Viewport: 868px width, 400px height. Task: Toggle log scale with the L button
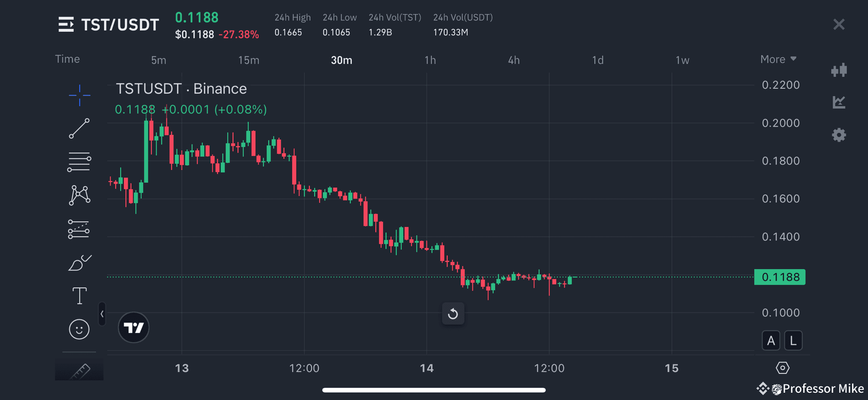point(793,340)
